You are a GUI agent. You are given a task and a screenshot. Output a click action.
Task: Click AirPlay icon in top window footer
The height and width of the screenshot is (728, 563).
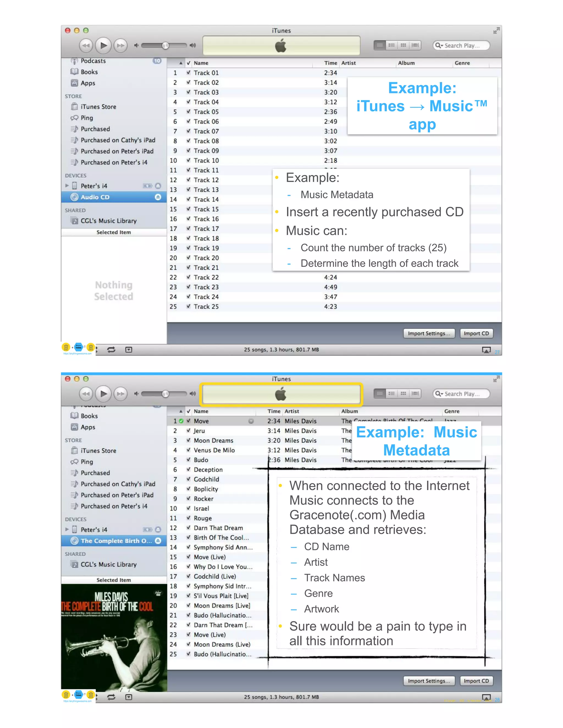click(x=486, y=350)
